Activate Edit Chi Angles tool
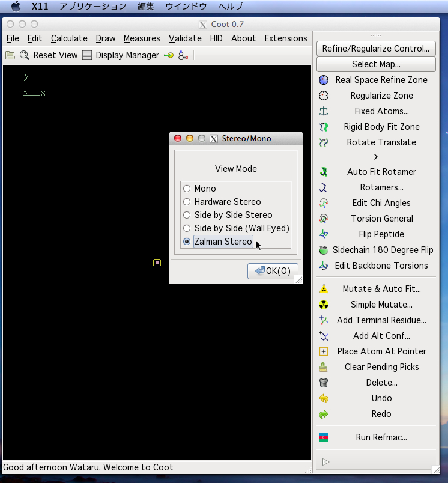The width and height of the screenshot is (448, 483). [x=376, y=203]
